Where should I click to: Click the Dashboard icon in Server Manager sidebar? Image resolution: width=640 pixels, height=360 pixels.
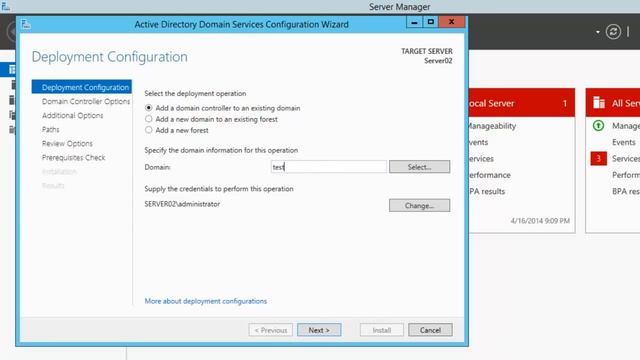12,70
